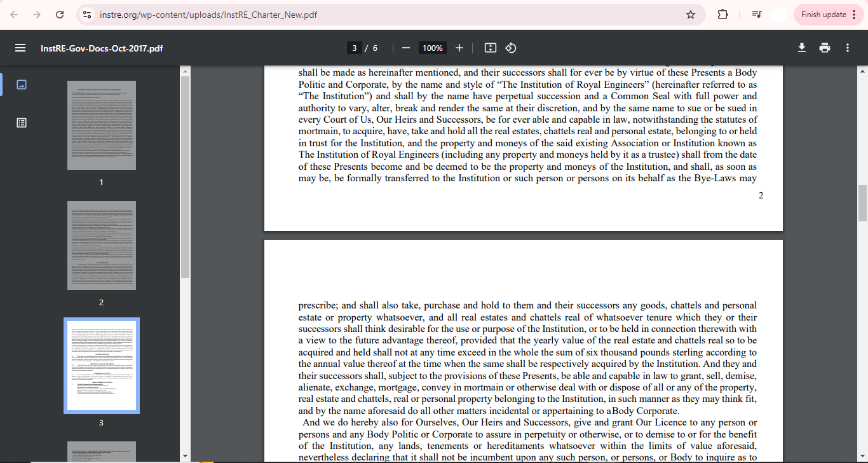868x463 pixels.
Task: Rotate the PDF counterclockwise
Action: [x=511, y=48]
